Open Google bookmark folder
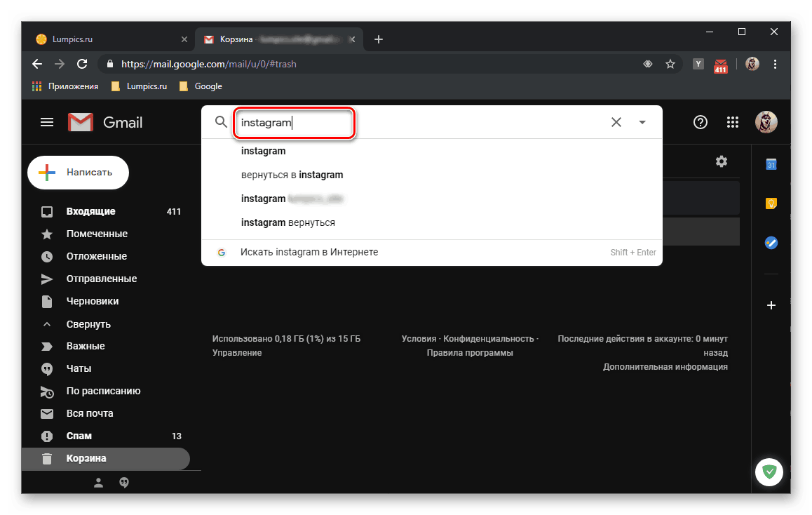This screenshot has width=812, height=515. (x=201, y=86)
